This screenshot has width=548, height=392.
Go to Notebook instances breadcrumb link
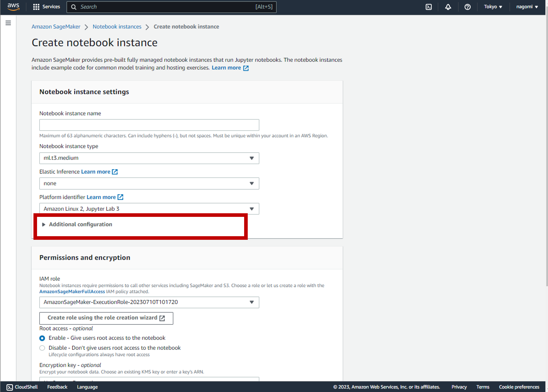point(117,27)
